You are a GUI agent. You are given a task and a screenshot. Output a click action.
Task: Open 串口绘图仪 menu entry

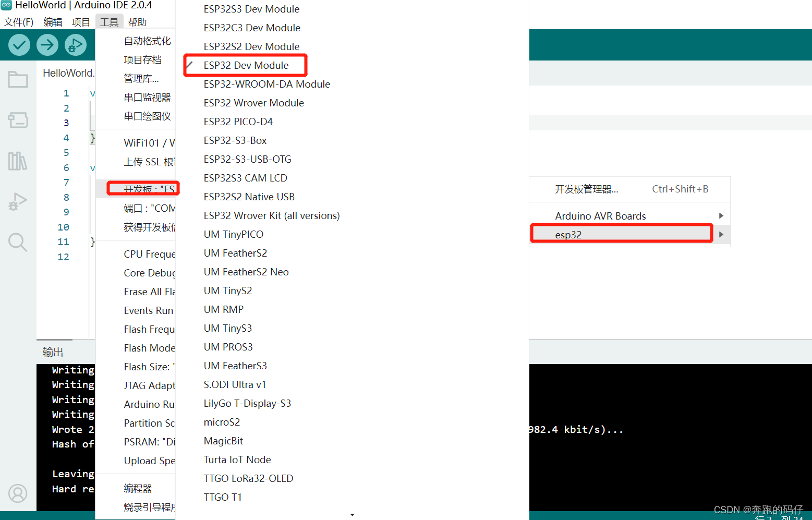coord(136,116)
